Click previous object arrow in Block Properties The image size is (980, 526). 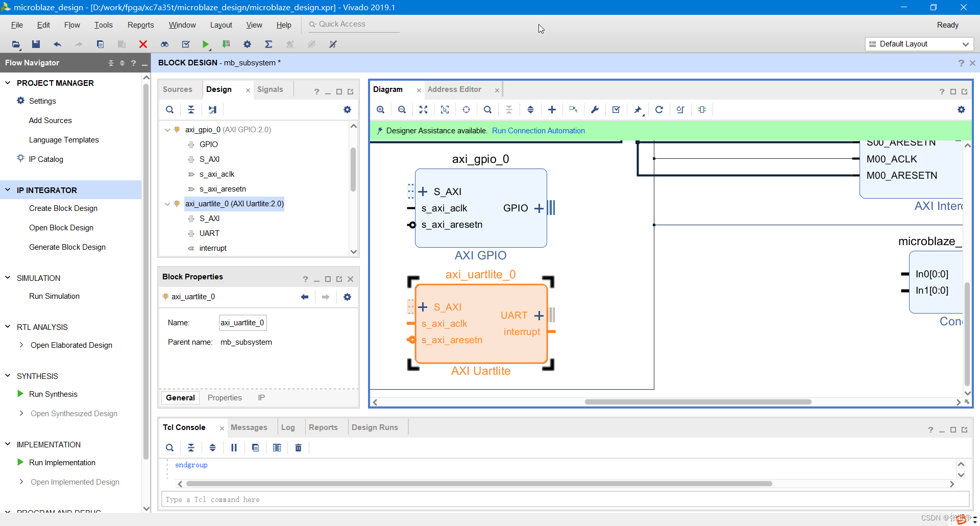coord(305,297)
